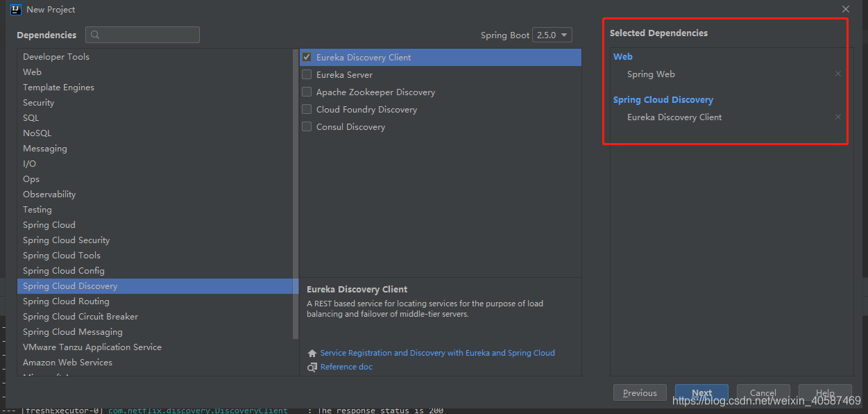Open the Template Engines category
This screenshot has height=414, width=868.
pos(155,88)
